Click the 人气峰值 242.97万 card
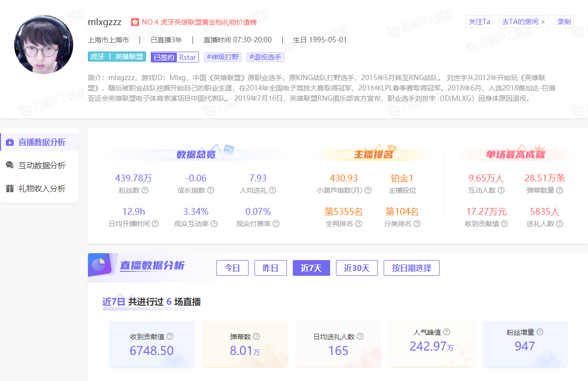This screenshot has height=381, width=588. (x=432, y=344)
